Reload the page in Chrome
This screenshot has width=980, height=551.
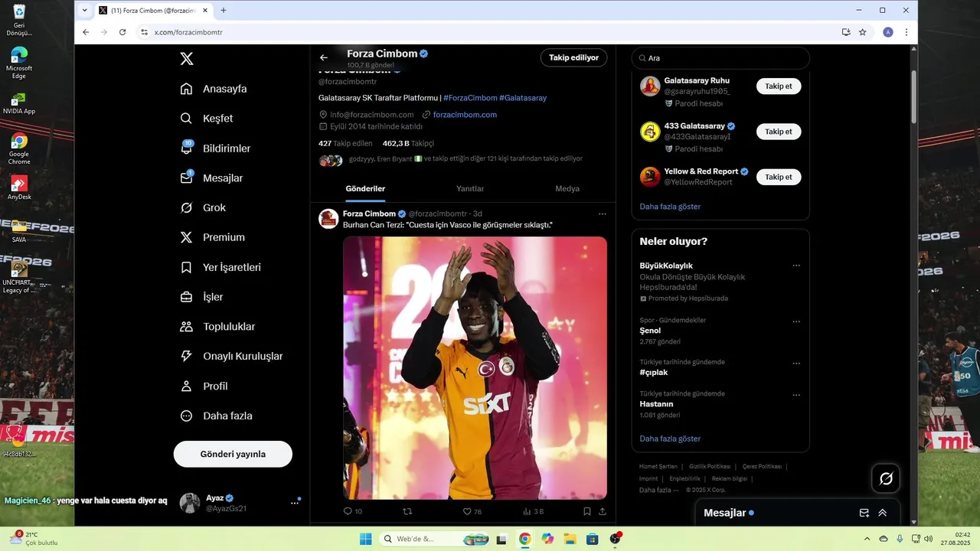click(x=122, y=32)
